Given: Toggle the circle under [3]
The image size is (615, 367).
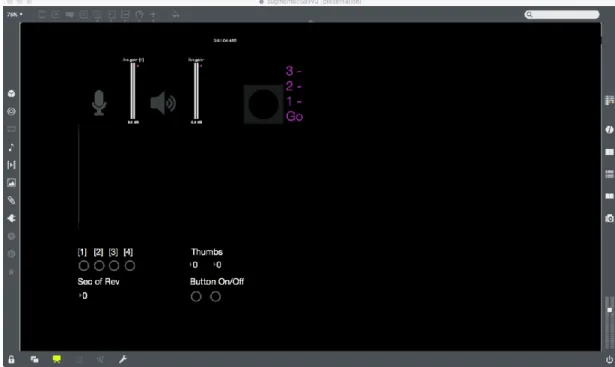Looking at the screenshot, I should pos(114,266).
